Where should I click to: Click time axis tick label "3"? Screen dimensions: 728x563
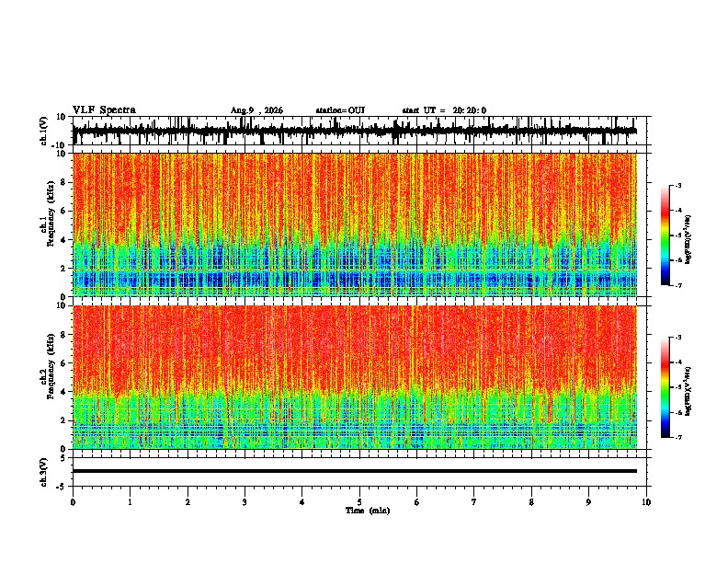tap(245, 502)
